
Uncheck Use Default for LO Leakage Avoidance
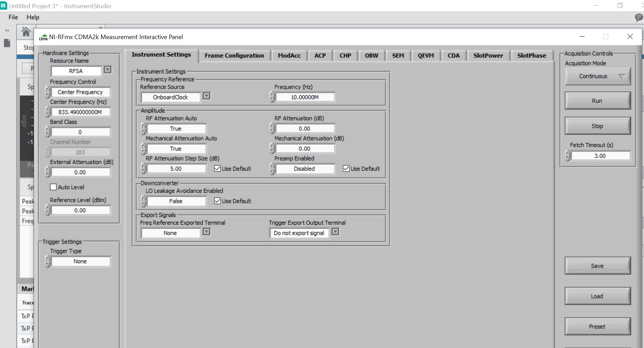pos(217,201)
